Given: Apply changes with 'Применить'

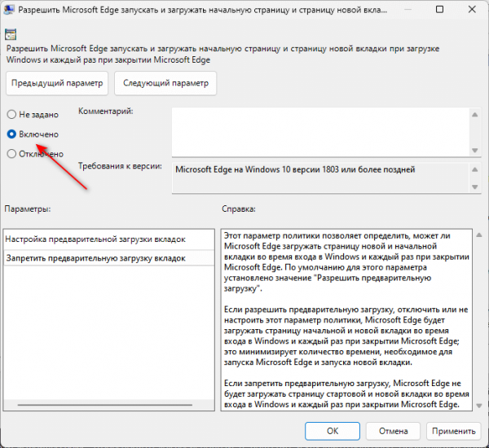Looking at the screenshot, I should pos(453,431).
